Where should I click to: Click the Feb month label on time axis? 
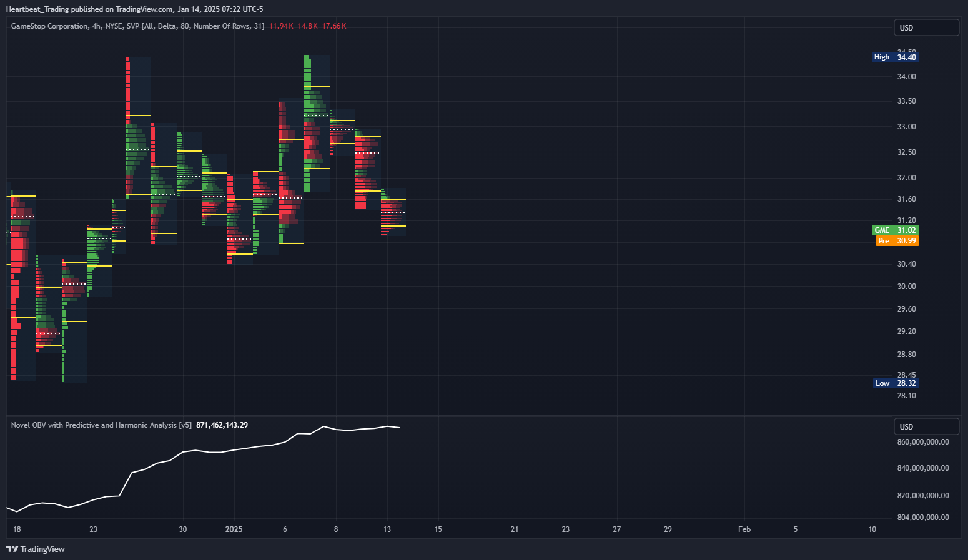coord(744,529)
